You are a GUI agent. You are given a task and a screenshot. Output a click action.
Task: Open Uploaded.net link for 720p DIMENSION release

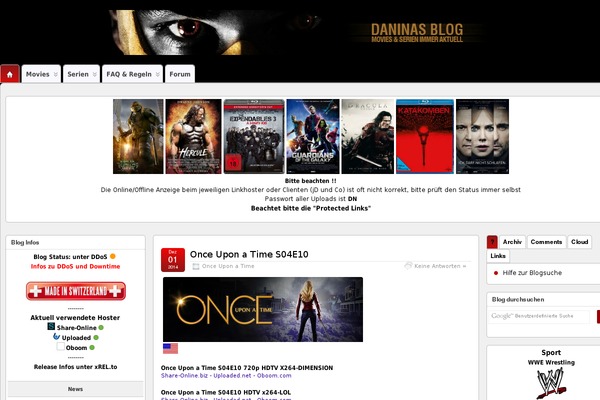[232, 376]
